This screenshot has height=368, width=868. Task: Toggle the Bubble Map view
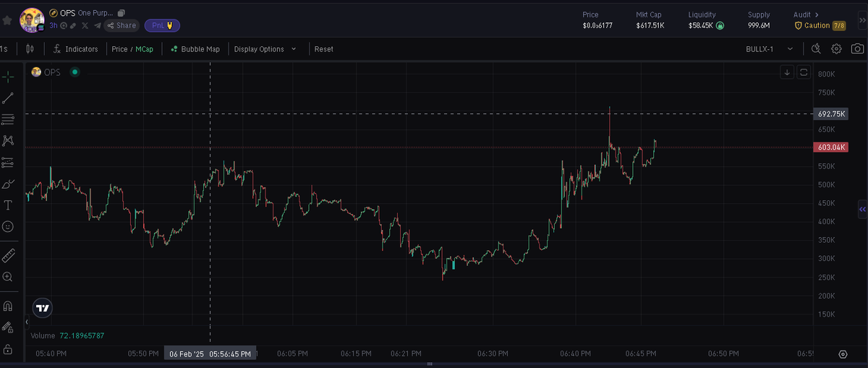[195, 49]
